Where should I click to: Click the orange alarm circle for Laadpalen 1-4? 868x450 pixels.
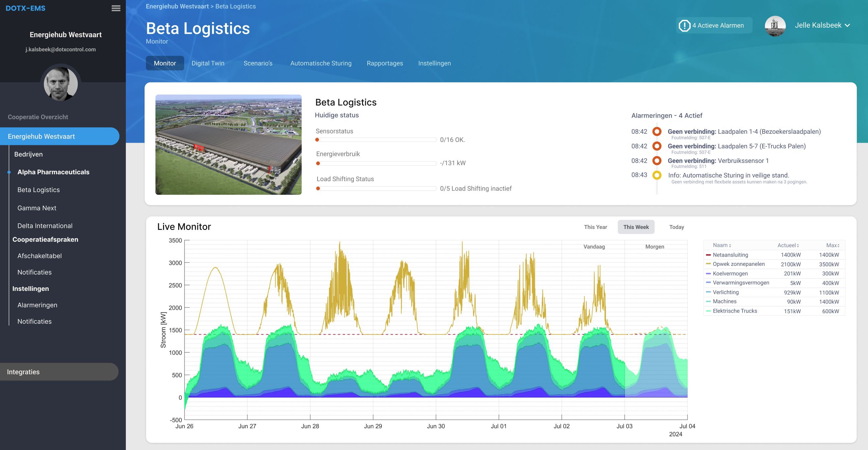(657, 131)
